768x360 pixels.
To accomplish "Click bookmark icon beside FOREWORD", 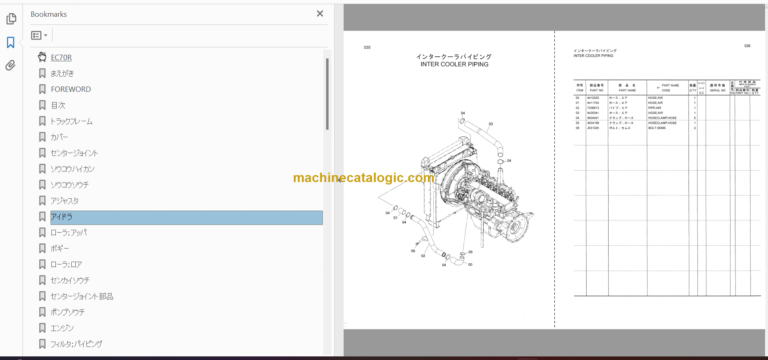I will 42,89.
